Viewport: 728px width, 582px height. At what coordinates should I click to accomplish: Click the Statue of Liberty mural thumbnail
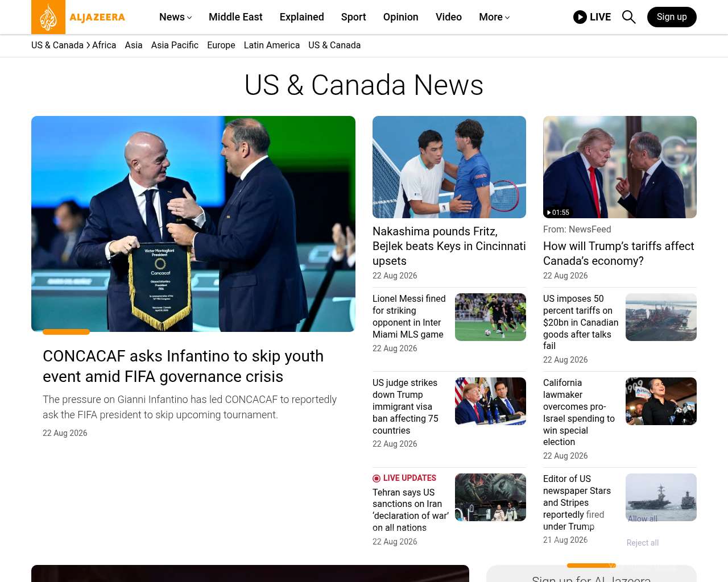click(490, 497)
